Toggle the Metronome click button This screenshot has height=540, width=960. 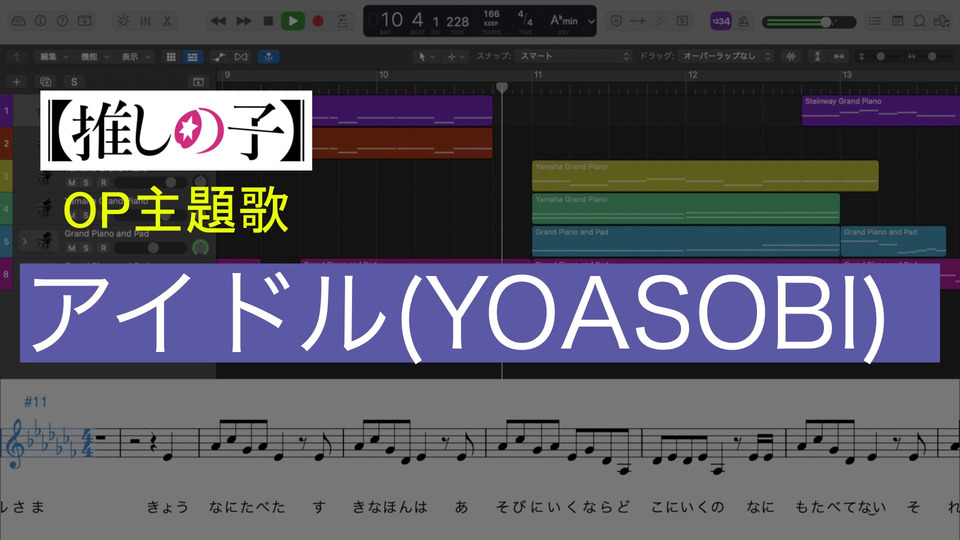[743, 21]
